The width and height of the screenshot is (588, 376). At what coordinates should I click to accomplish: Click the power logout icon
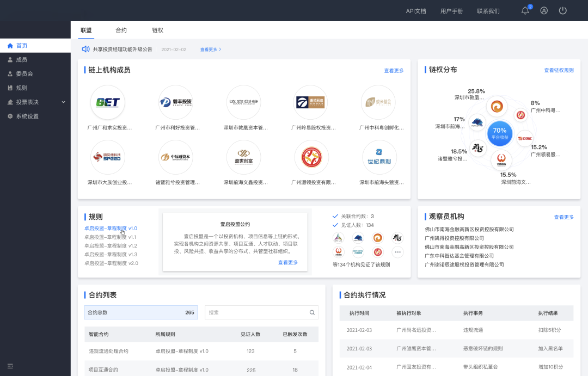pyautogui.click(x=563, y=11)
